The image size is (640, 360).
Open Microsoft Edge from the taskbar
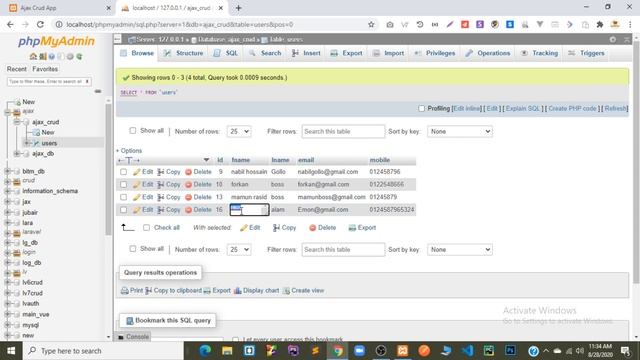(x=205, y=351)
